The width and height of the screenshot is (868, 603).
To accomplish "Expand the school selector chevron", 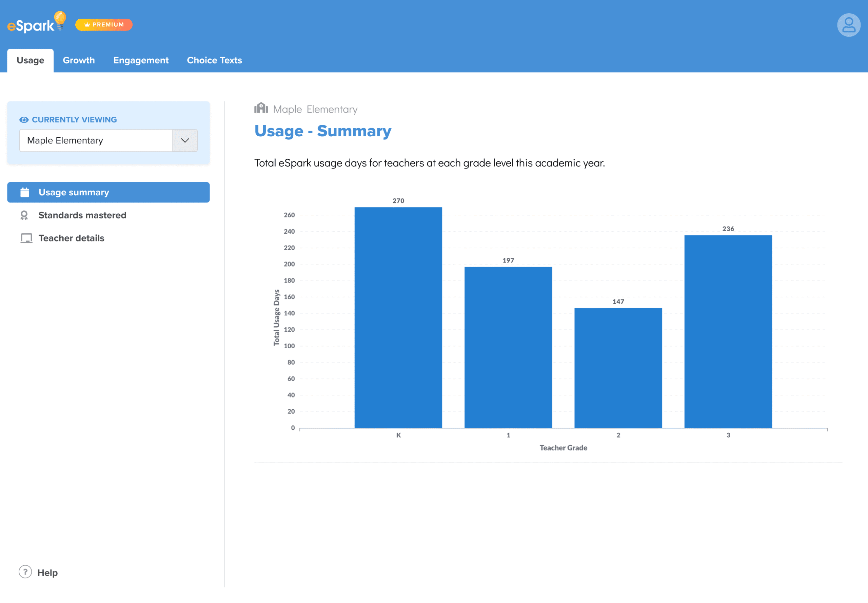I will click(185, 140).
